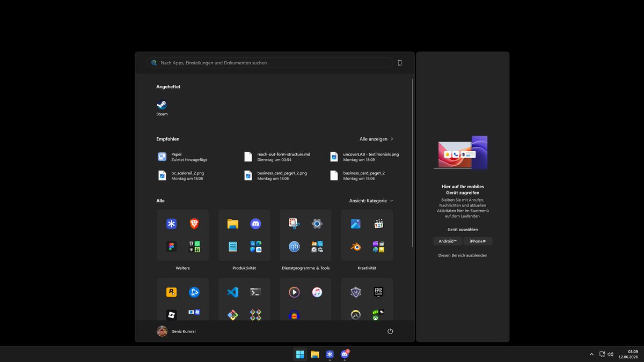Open Notepad in Produktivität group

[232, 247]
